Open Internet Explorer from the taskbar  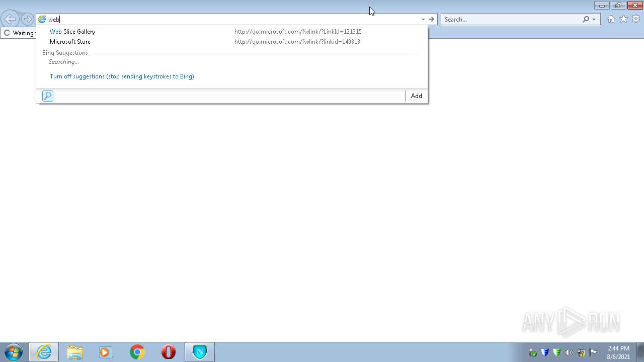click(x=44, y=352)
